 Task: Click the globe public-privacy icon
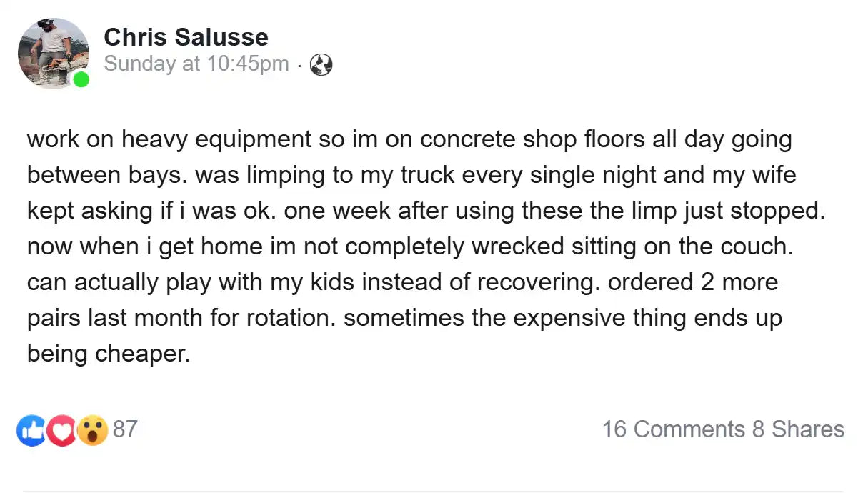point(321,65)
